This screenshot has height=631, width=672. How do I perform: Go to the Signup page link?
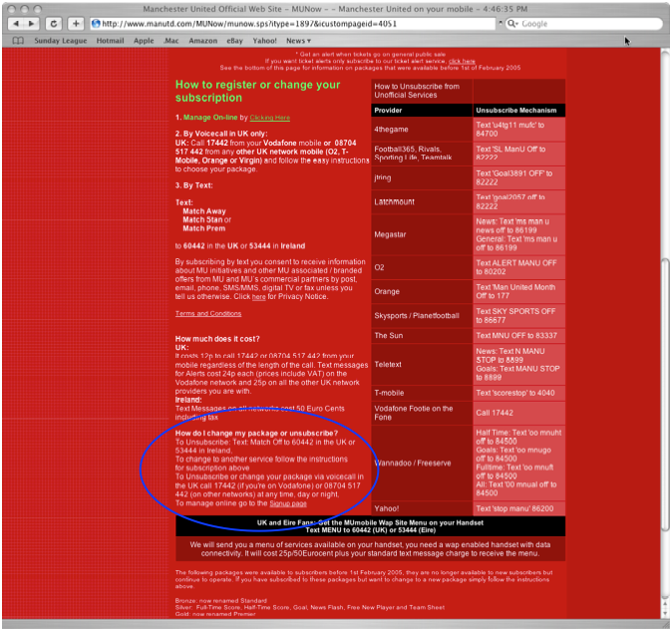[x=288, y=504]
